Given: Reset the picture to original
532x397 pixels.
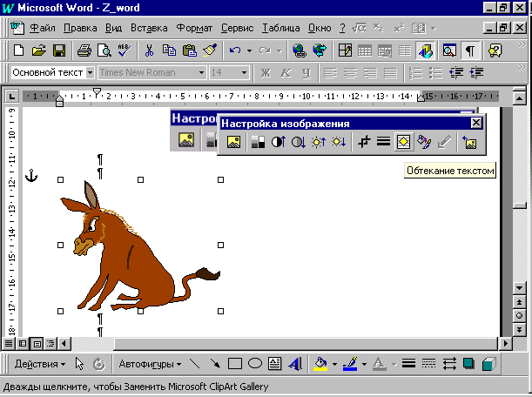Looking at the screenshot, I should coord(470,142).
